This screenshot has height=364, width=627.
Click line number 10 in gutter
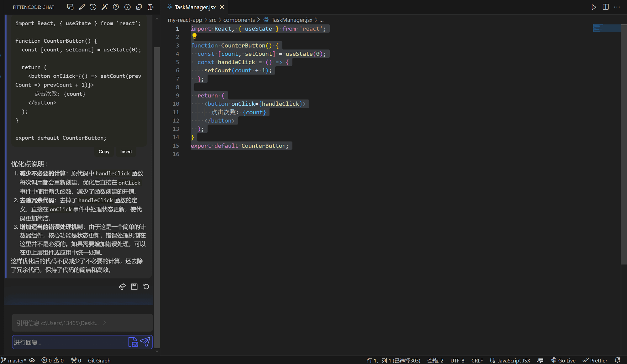point(176,104)
